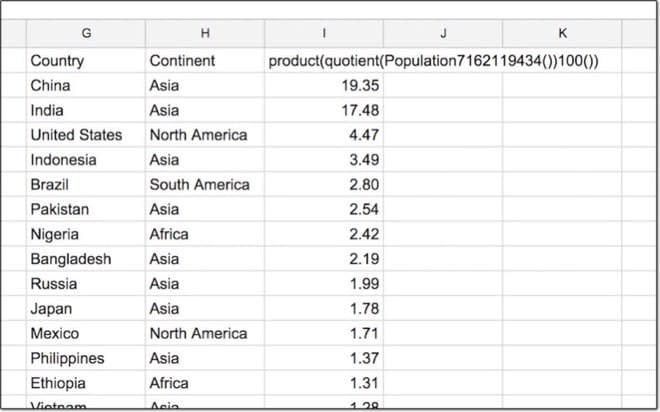Select the 1.37 value cell

click(x=324, y=359)
